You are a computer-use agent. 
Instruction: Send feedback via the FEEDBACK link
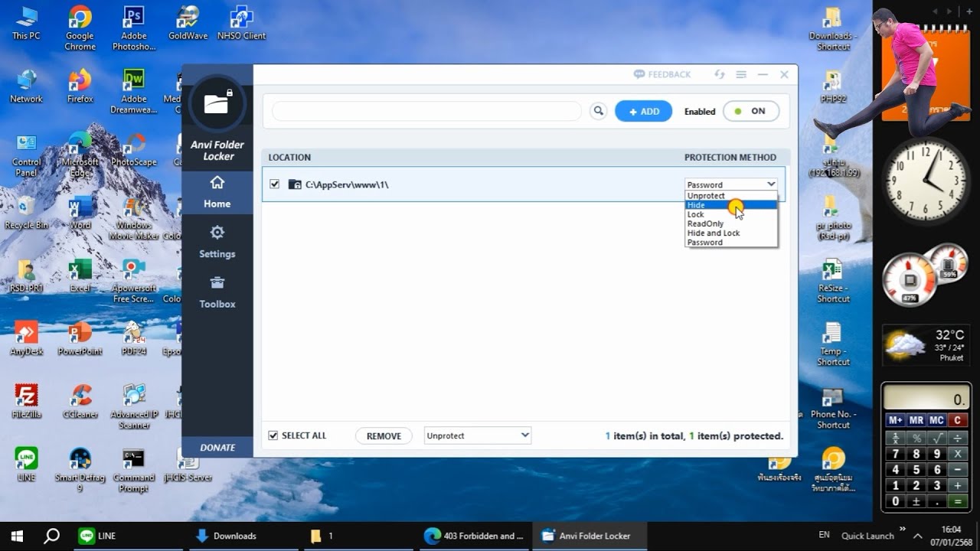662,74
